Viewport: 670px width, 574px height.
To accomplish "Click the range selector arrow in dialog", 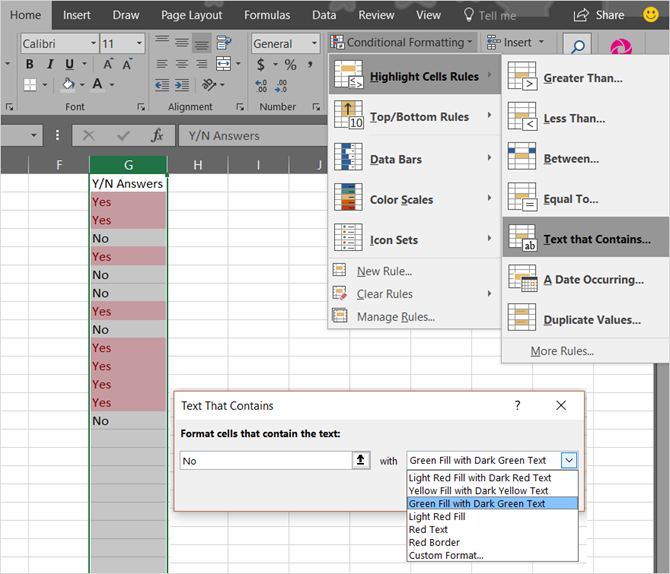I will pos(360,460).
